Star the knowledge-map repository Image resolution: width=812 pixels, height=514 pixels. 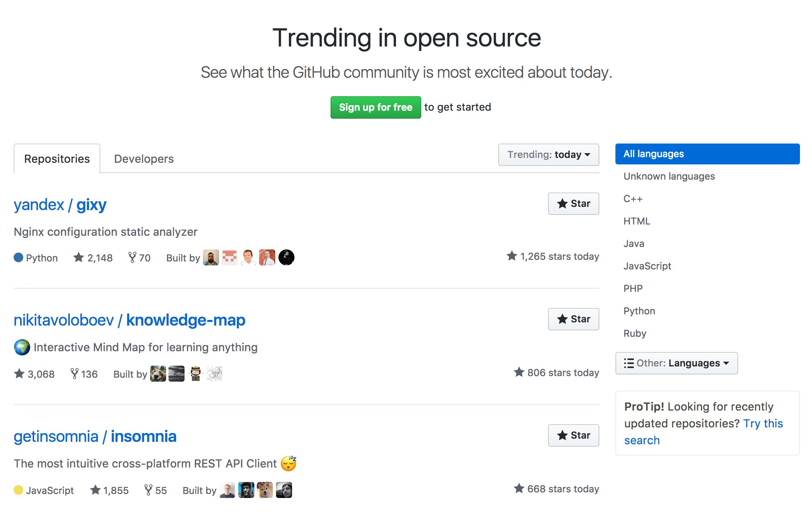[x=573, y=319]
